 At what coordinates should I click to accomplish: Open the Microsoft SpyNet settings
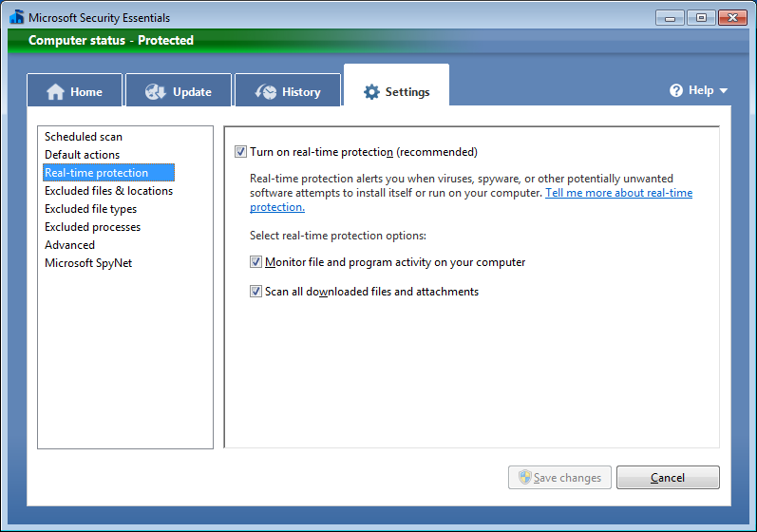tap(88, 263)
